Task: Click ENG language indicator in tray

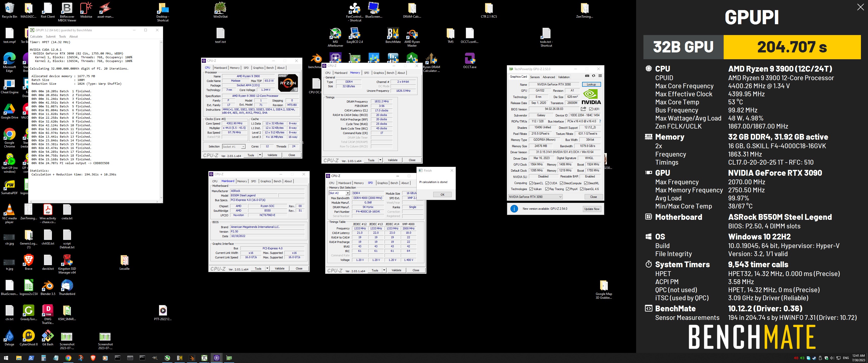Action: coord(846,358)
